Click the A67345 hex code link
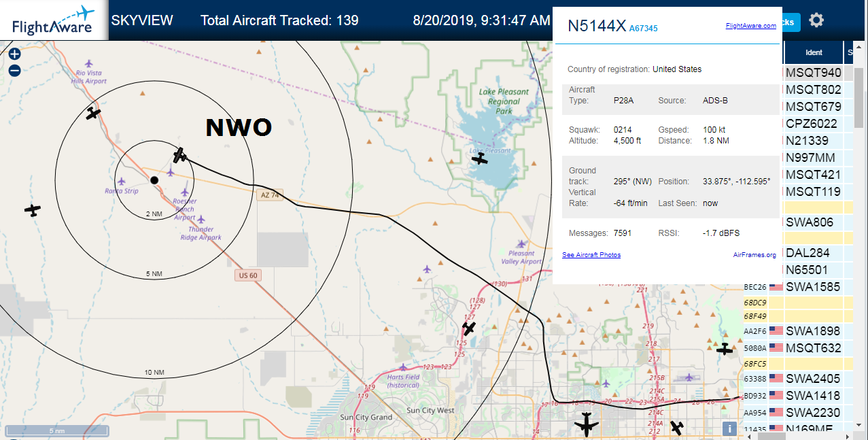 643,29
